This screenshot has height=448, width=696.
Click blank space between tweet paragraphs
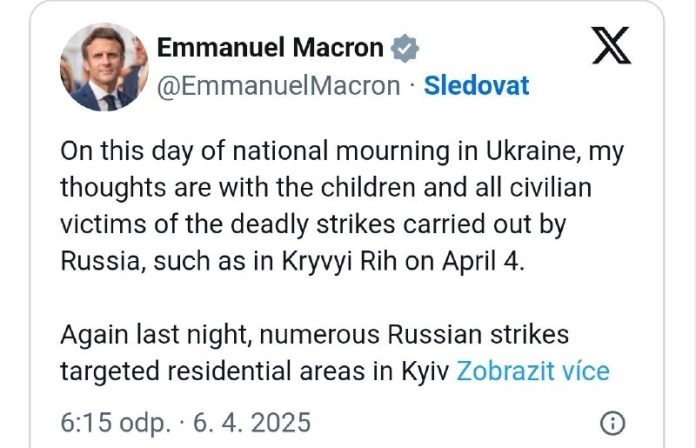(330, 299)
